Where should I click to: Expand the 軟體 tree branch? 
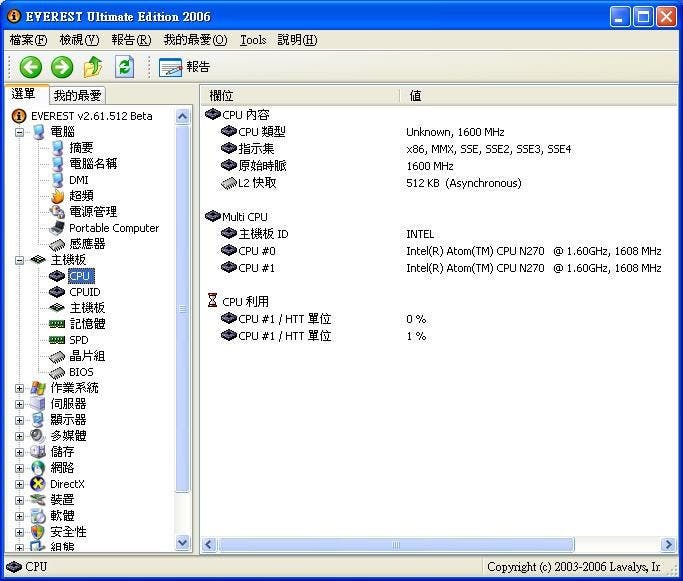20,517
